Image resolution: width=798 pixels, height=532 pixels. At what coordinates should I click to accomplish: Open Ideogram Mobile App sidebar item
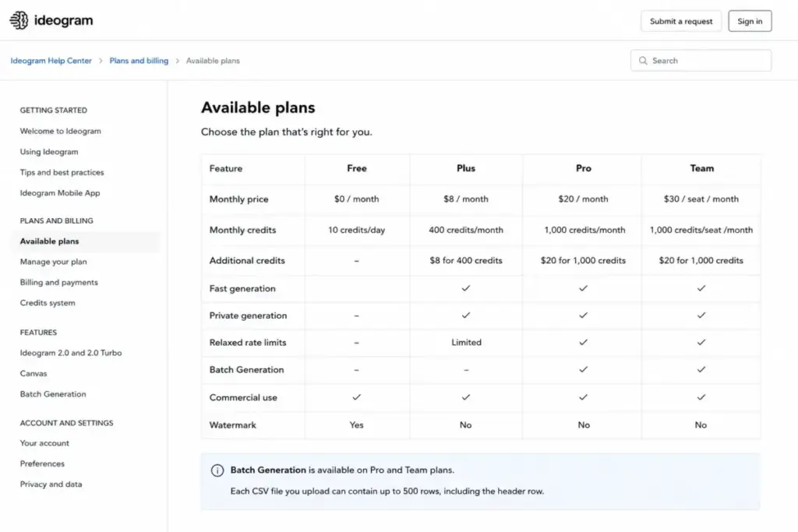click(60, 192)
